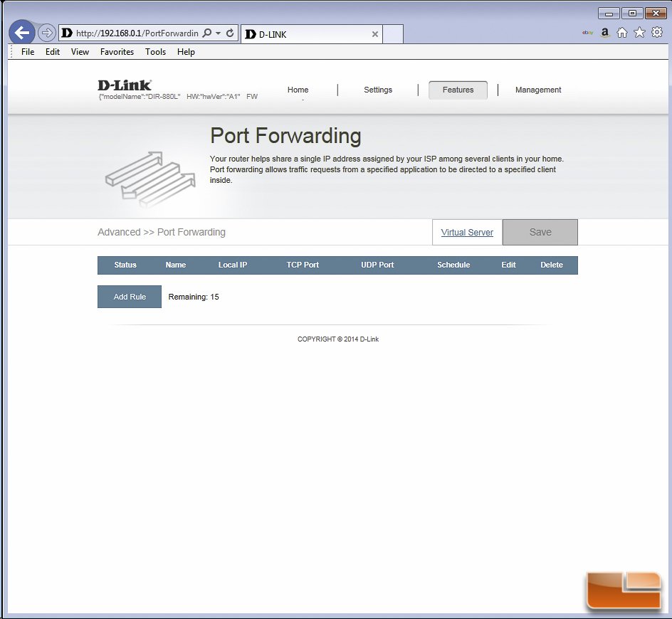672x619 pixels.
Task: Click the port forwarding arrows illustration
Action: (x=150, y=179)
